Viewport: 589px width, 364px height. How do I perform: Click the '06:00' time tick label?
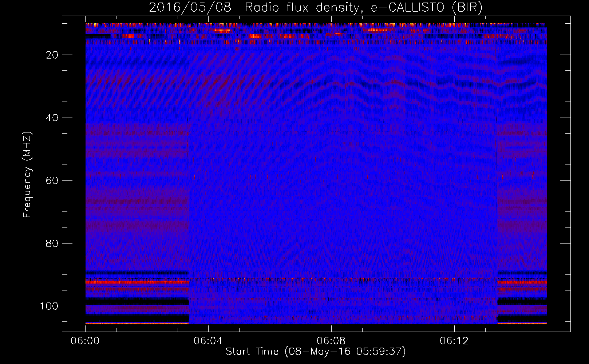[x=85, y=341]
